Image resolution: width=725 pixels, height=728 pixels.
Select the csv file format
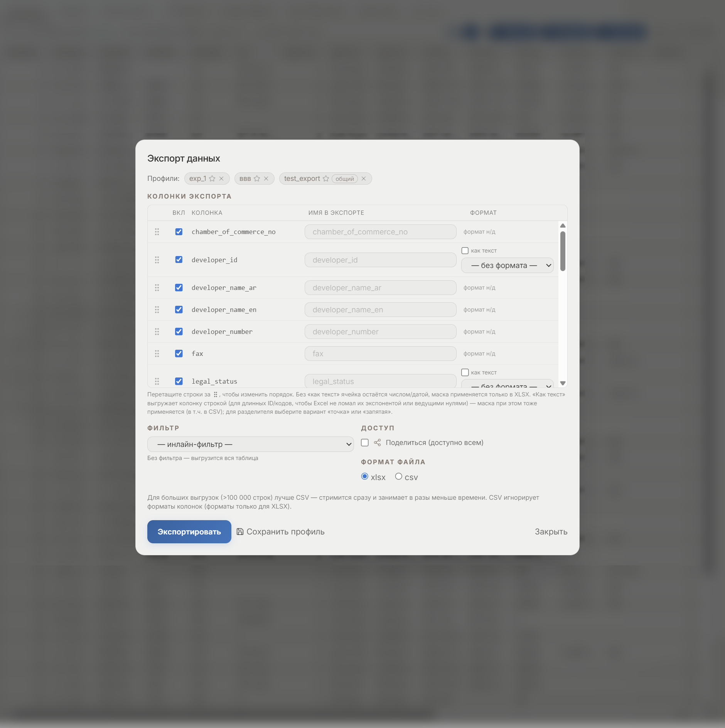tap(399, 477)
